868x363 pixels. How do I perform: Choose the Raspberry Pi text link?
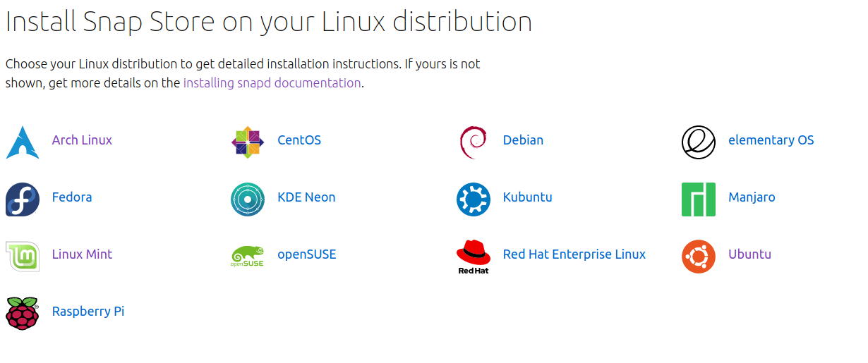[x=88, y=312]
